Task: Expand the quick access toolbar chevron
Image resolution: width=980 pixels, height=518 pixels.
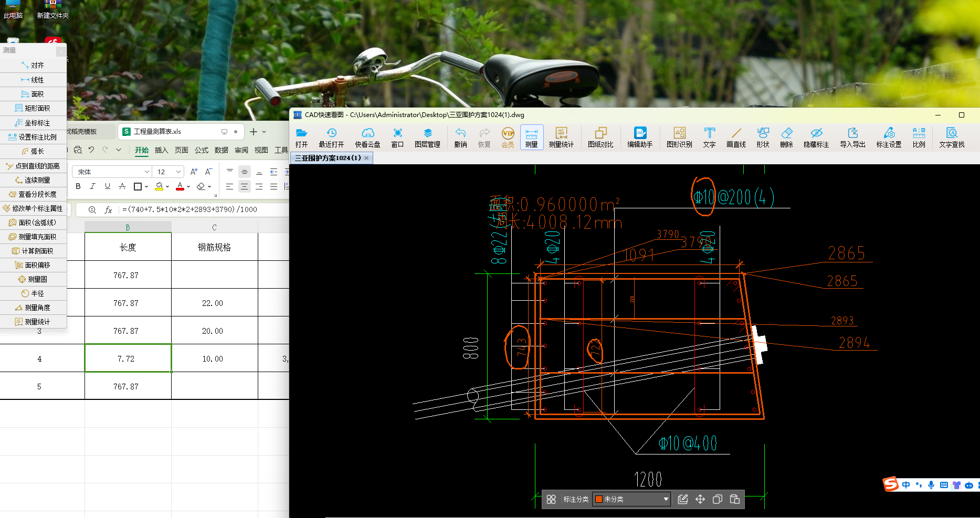Action: pyautogui.click(x=119, y=150)
